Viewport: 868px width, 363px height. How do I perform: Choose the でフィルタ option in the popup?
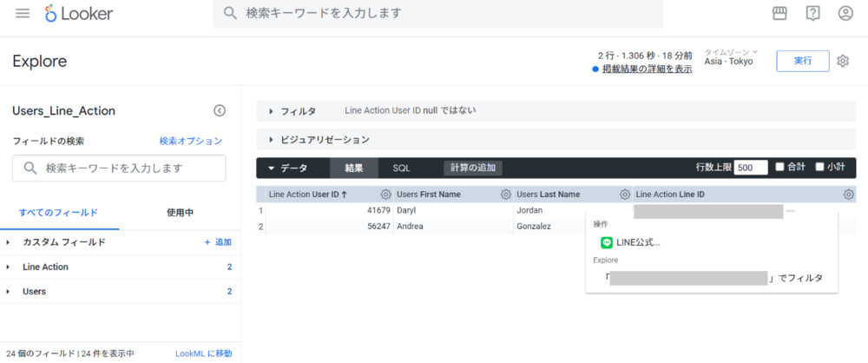[x=713, y=278]
